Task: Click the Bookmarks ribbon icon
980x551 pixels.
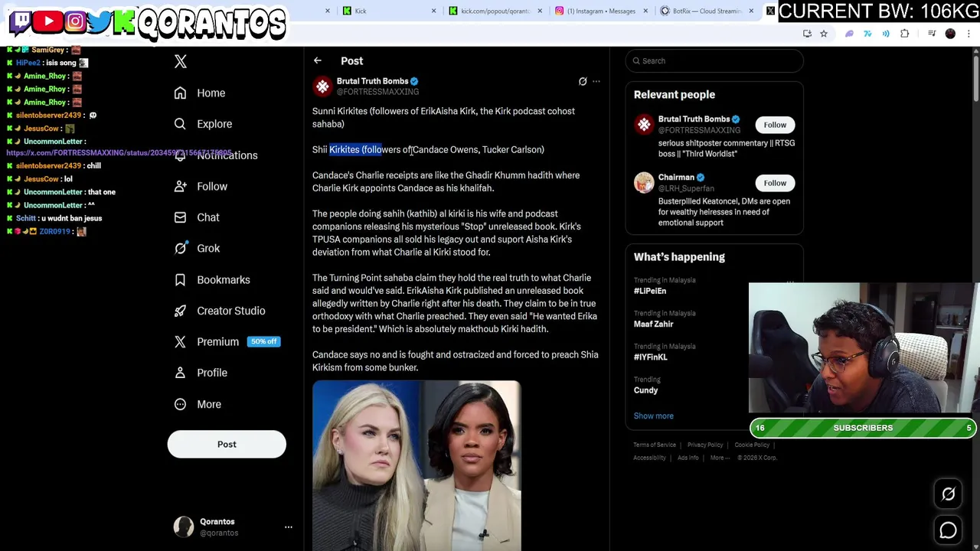Action: [x=180, y=279]
